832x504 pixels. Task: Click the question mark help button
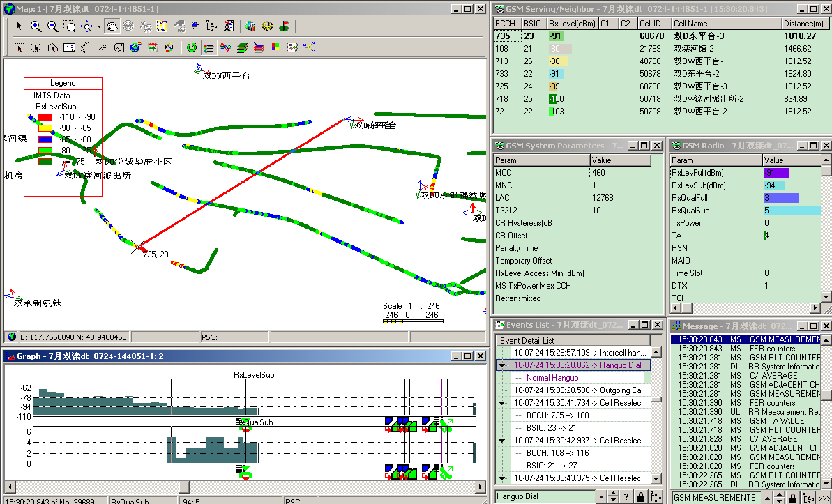point(626,497)
